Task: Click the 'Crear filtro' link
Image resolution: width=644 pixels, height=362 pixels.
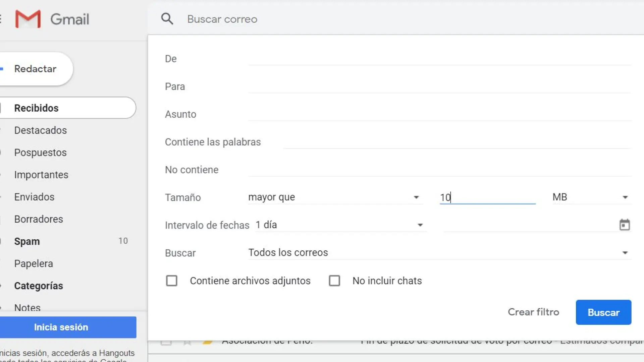Action: 533,312
